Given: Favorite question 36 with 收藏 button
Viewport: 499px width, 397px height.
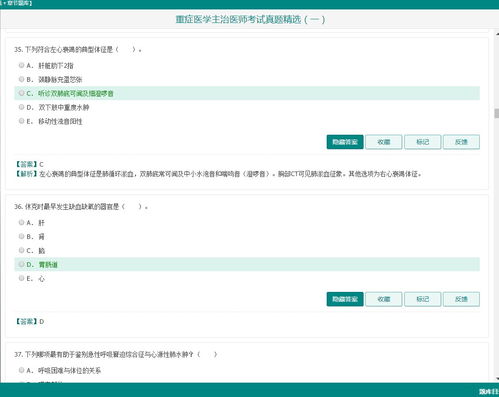Looking at the screenshot, I should click(384, 299).
